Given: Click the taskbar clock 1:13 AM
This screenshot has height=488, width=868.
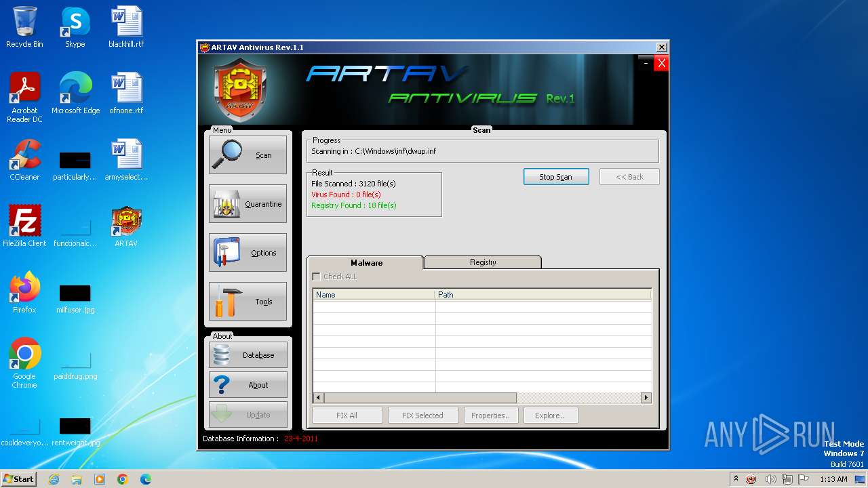Looking at the screenshot, I should [x=833, y=479].
